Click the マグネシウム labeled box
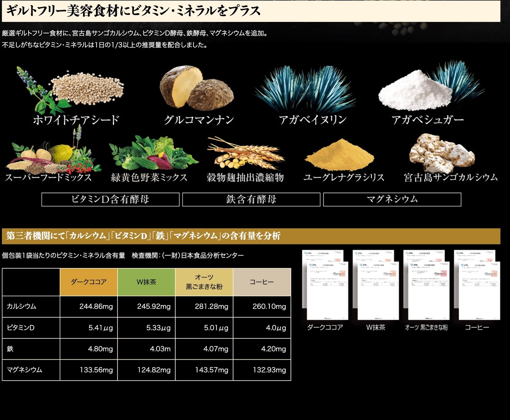 pos(392,199)
